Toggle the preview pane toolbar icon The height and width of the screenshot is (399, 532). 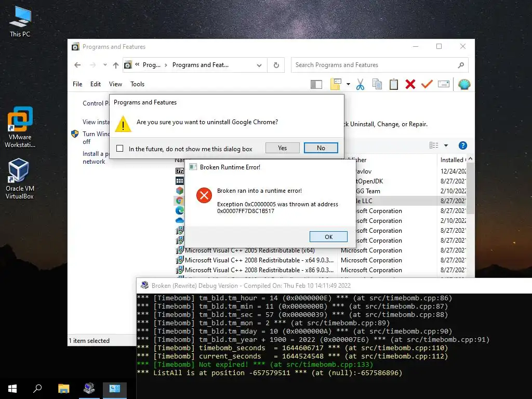coord(316,84)
